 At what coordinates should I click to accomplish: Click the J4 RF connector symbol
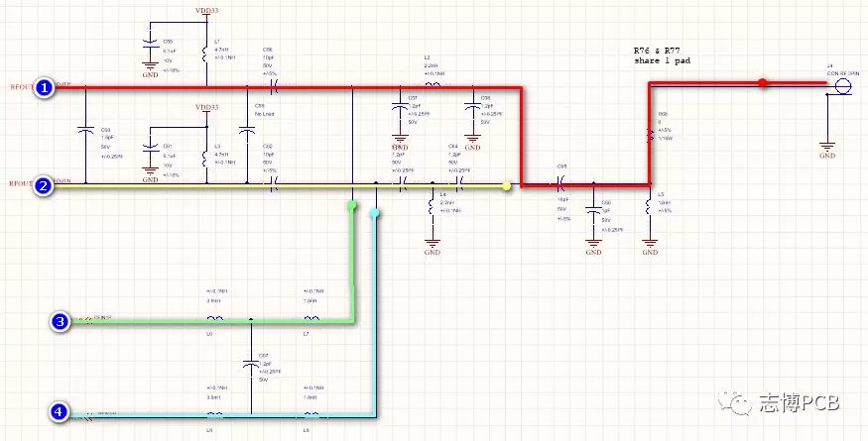842,86
